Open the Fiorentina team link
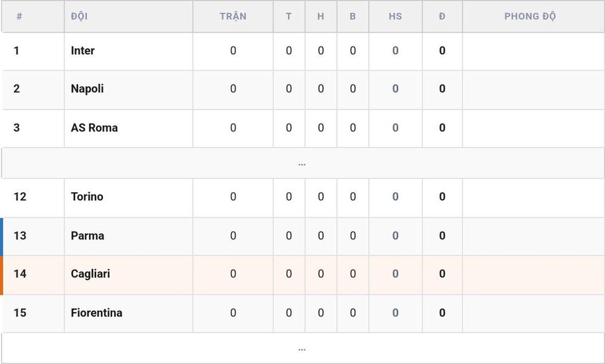 (x=96, y=313)
